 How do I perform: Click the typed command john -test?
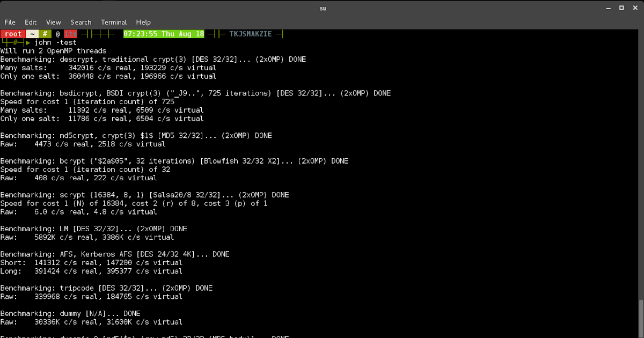(x=55, y=42)
